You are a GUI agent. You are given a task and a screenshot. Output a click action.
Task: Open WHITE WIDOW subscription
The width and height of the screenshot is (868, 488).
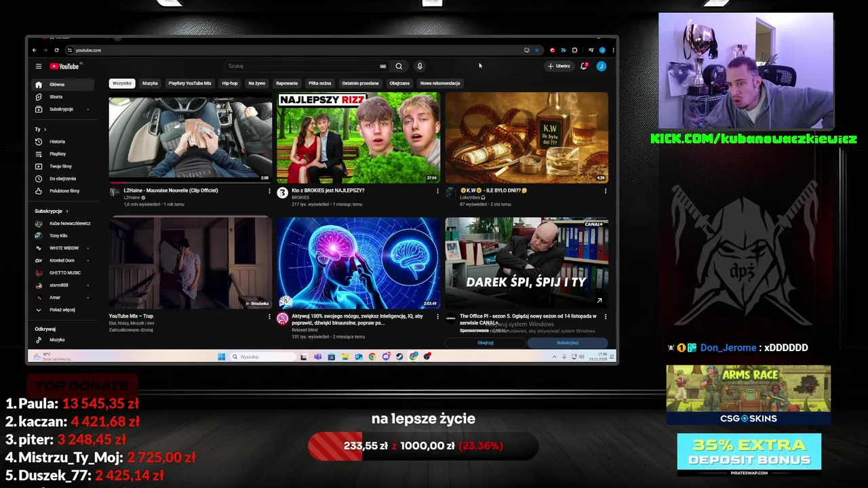(64, 248)
